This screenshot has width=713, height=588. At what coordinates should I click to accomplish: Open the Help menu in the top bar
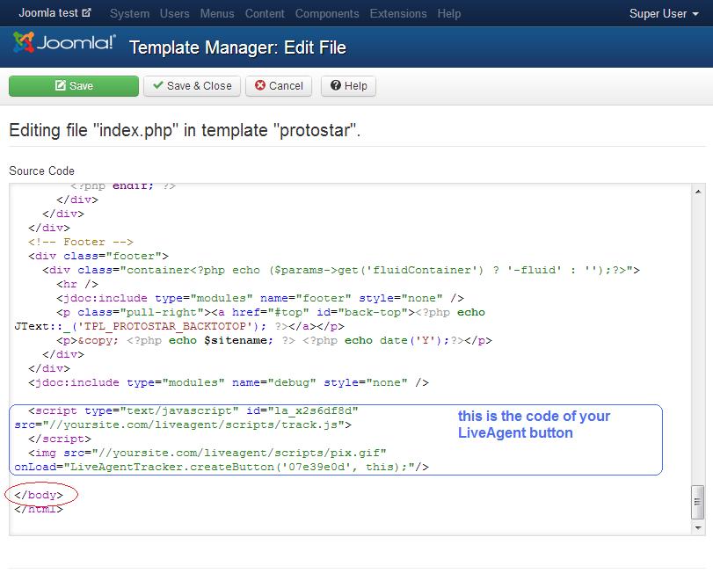tap(448, 13)
